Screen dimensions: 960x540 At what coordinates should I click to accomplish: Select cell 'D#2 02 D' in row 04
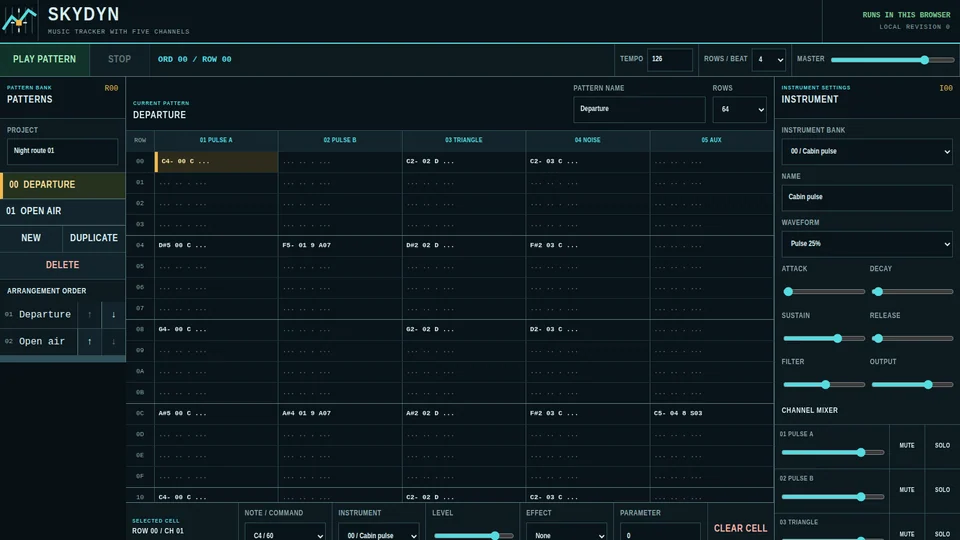pyautogui.click(x=463, y=246)
